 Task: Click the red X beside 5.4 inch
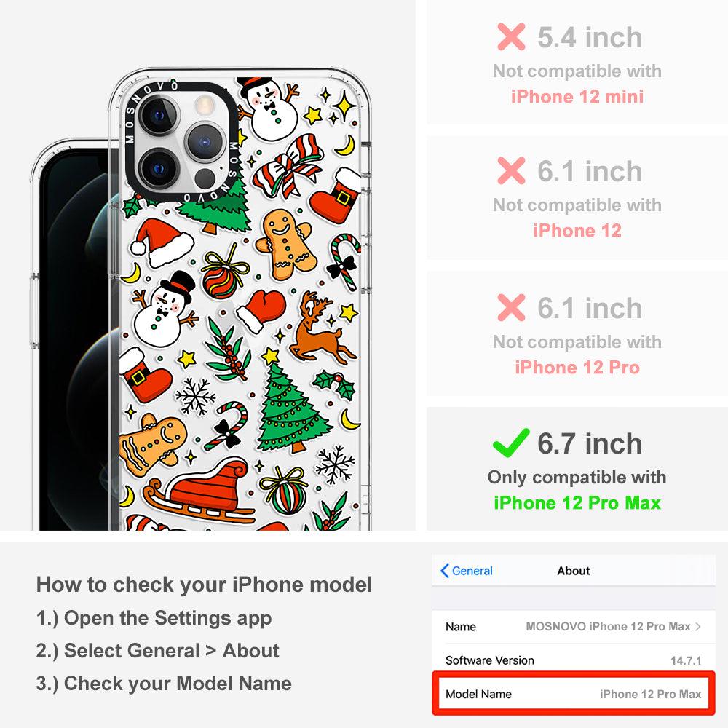tap(511, 36)
